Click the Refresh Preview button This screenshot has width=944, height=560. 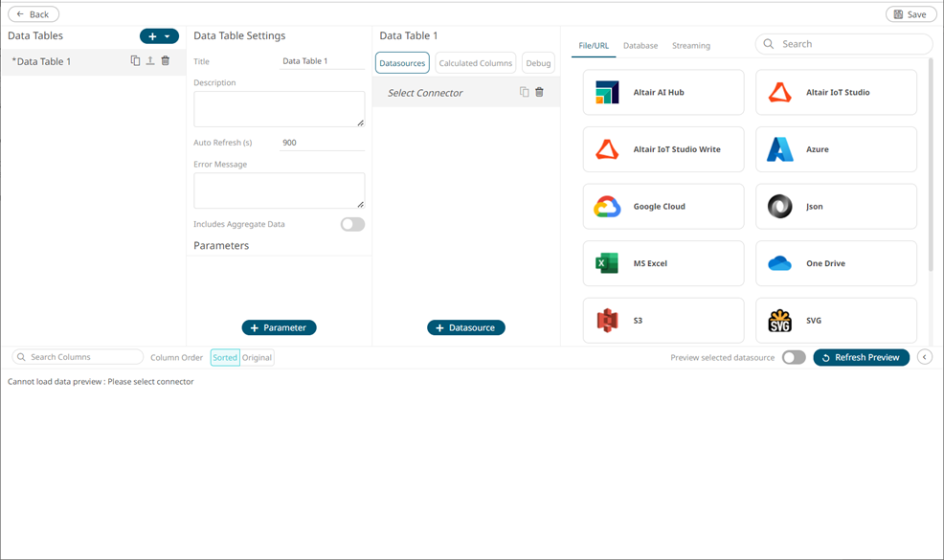pos(861,358)
